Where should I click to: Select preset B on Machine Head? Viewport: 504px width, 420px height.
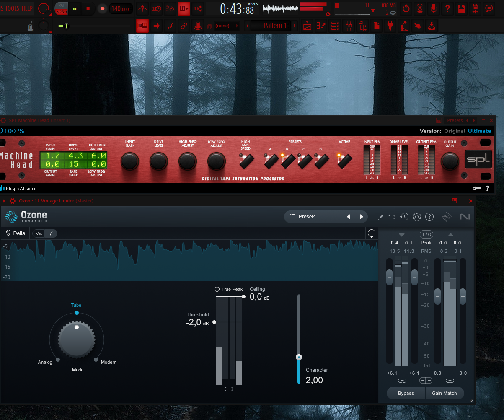(288, 161)
